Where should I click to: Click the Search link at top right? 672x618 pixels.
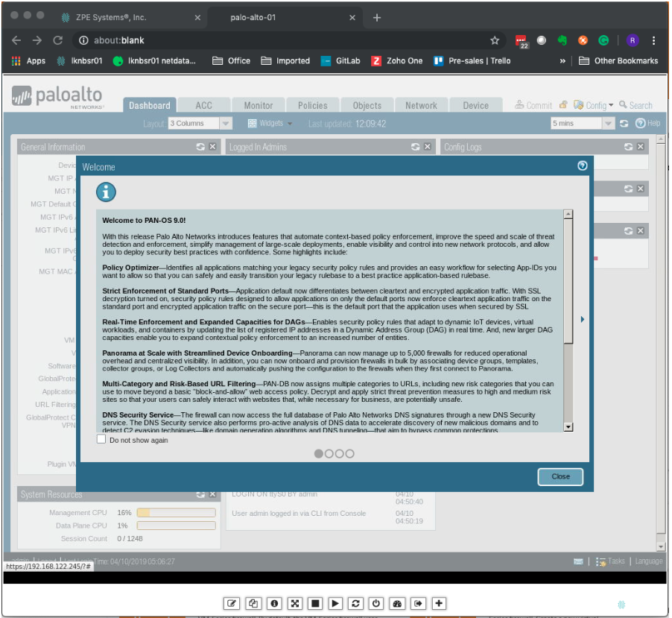(636, 105)
